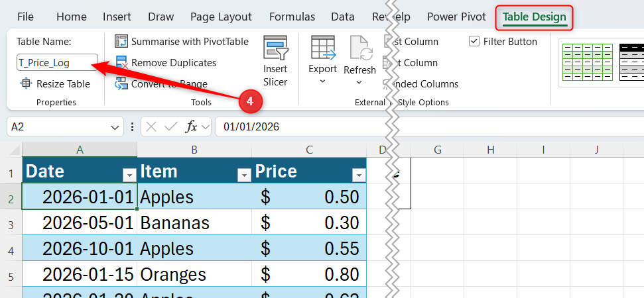The width and height of the screenshot is (644, 298).
Task: Expand the Refresh dropdown arrow
Action: (359, 82)
